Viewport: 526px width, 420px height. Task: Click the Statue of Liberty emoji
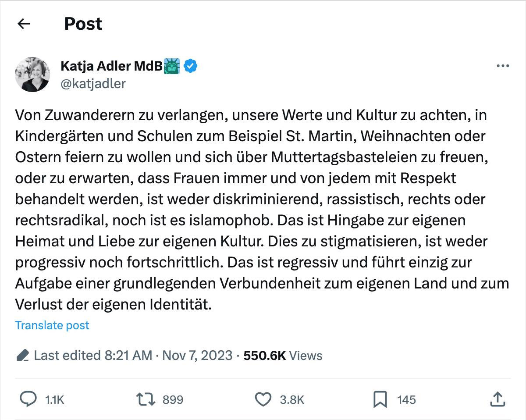click(172, 66)
